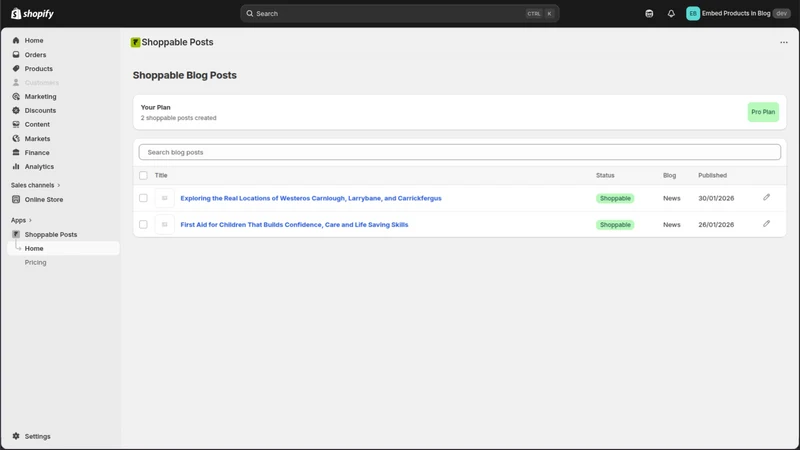Go to Home in main sidebar

pos(34,40)
